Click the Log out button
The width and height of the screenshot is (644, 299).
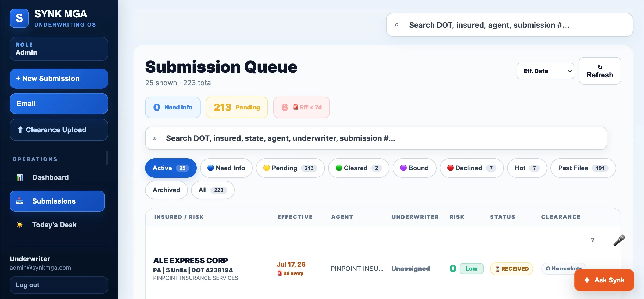(59, 285)
